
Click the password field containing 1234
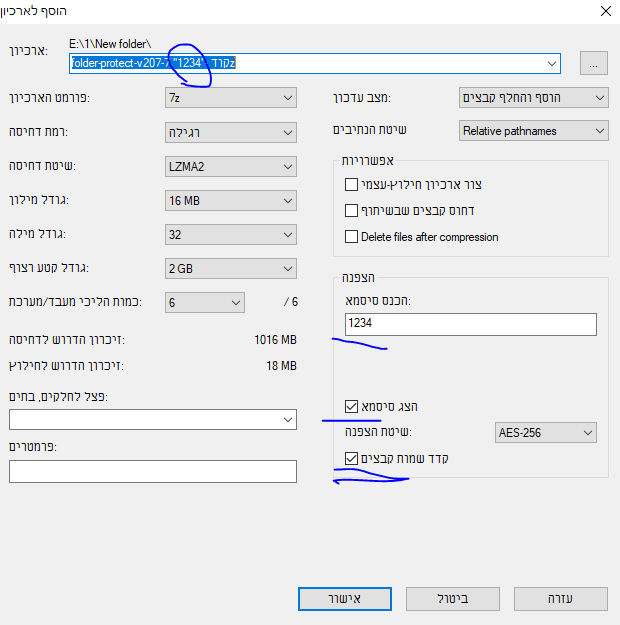point(470,324)
